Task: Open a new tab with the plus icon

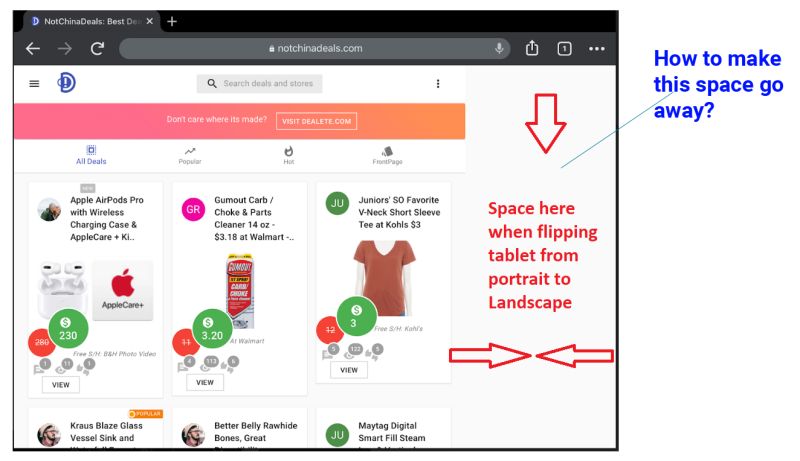Action: tap(172, 21)
